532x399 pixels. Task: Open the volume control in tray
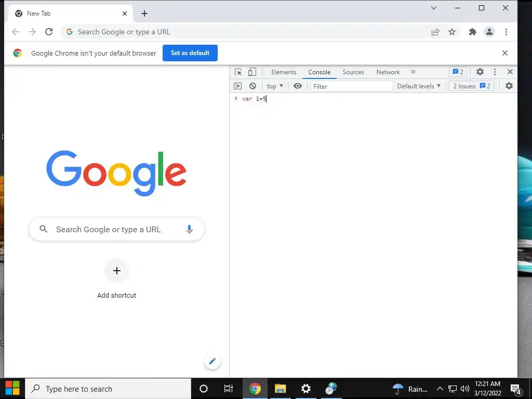coord(465,389)
